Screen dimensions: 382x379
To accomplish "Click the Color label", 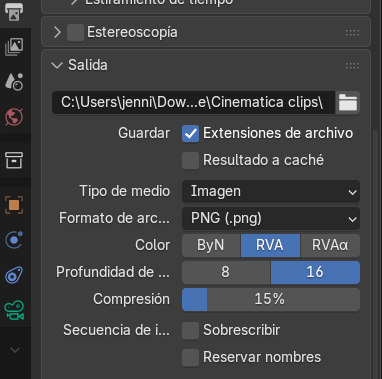I will point(152,245).
